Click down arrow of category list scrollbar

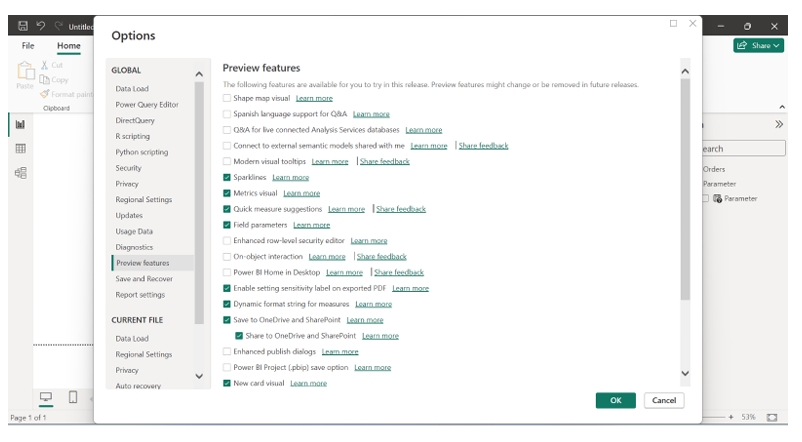pyautogui.click(x=199, y=376)
